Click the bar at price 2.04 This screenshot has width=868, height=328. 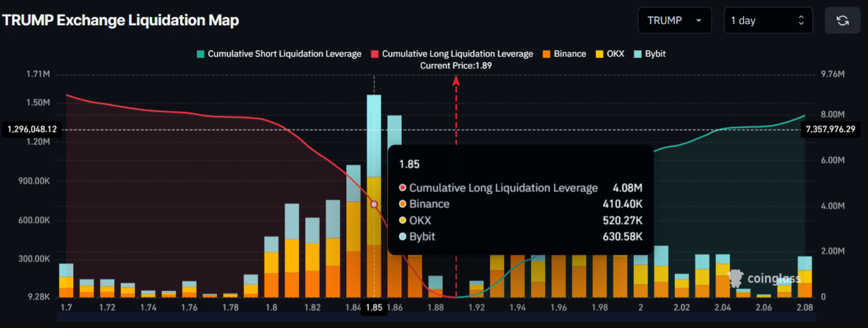[723, 276]
